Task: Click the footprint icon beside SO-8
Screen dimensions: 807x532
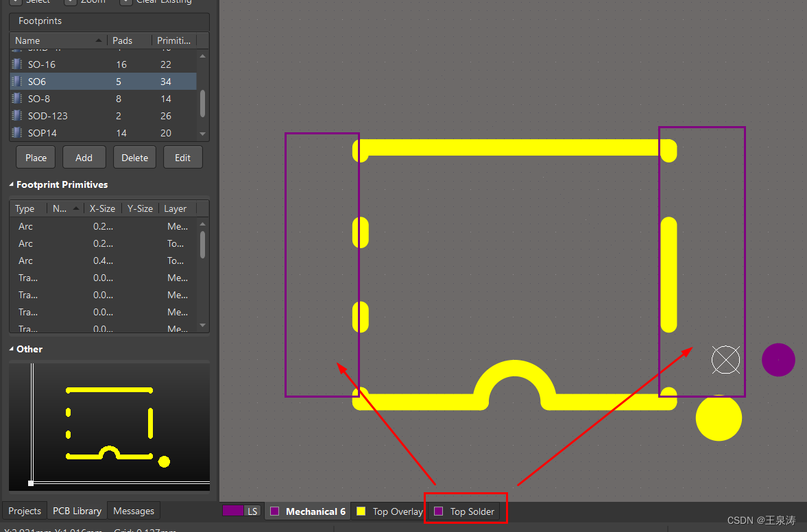Action: tap(17, 98)
